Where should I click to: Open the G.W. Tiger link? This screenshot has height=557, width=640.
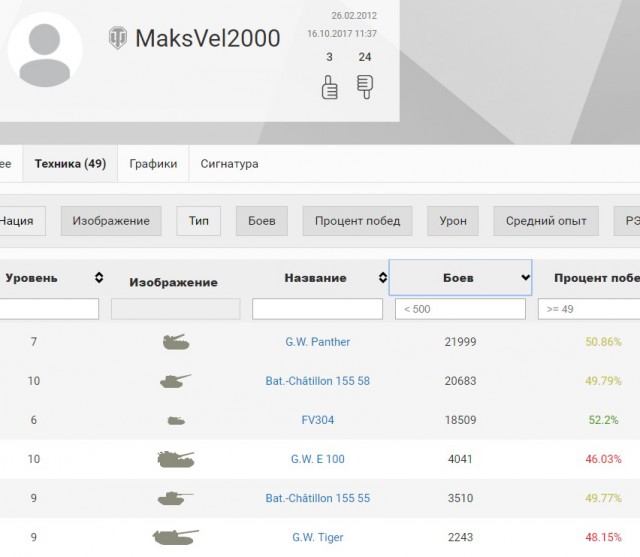point(318,537)
